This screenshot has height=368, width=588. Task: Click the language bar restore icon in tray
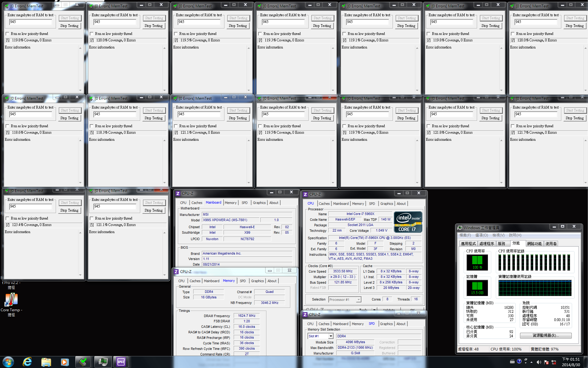point(526,359)
